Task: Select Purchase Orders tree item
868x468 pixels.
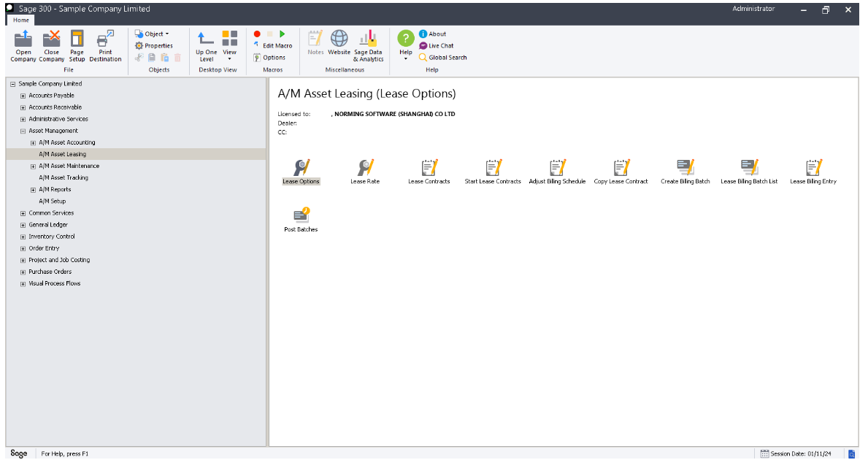Action: (50, 272)
